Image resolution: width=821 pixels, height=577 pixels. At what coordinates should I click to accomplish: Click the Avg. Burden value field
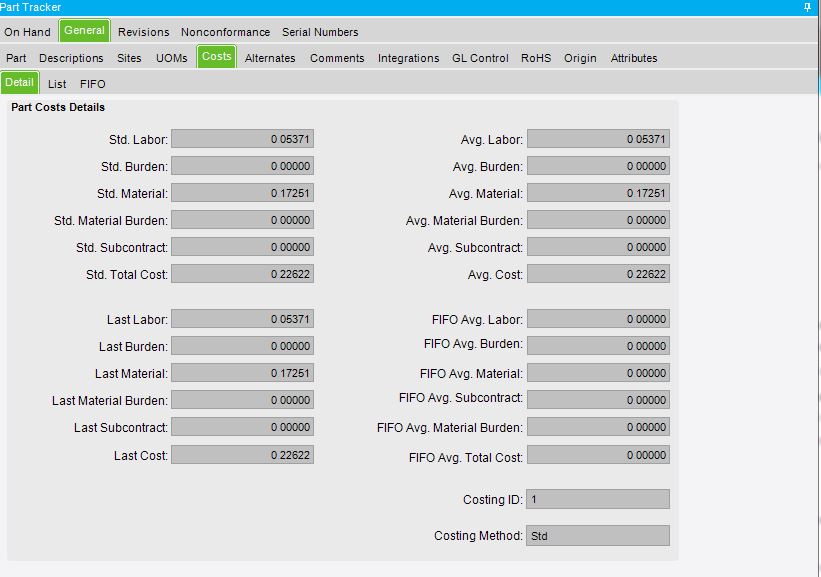click(598, 166)
